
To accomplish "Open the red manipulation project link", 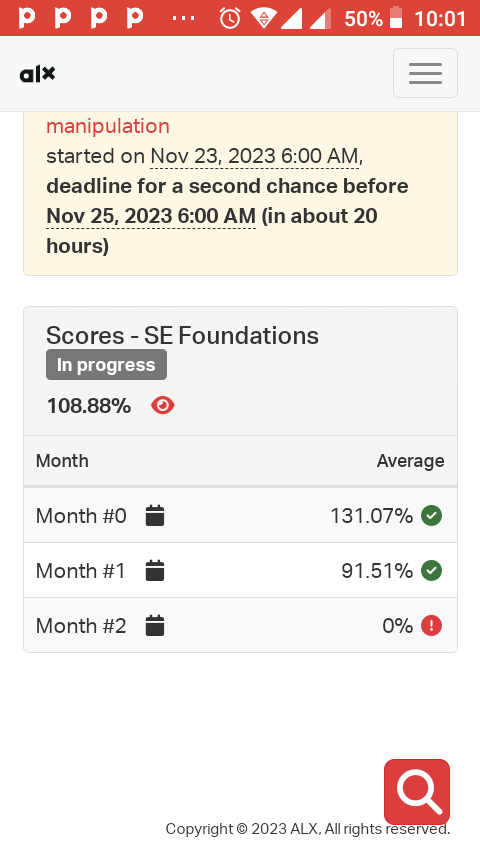I will point(108,126).
